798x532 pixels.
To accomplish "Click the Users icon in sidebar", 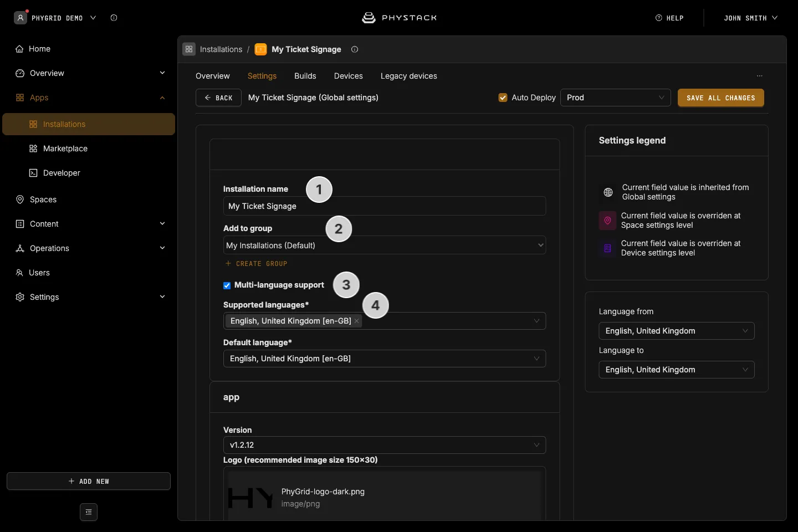I will pyautogui.click(x=19, y=273).
